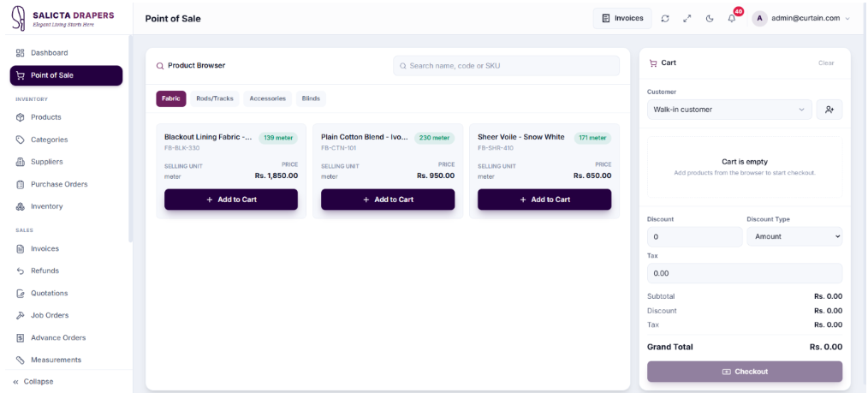Click the add new customer icon
The image size is (868, 393).
point(829,110)
